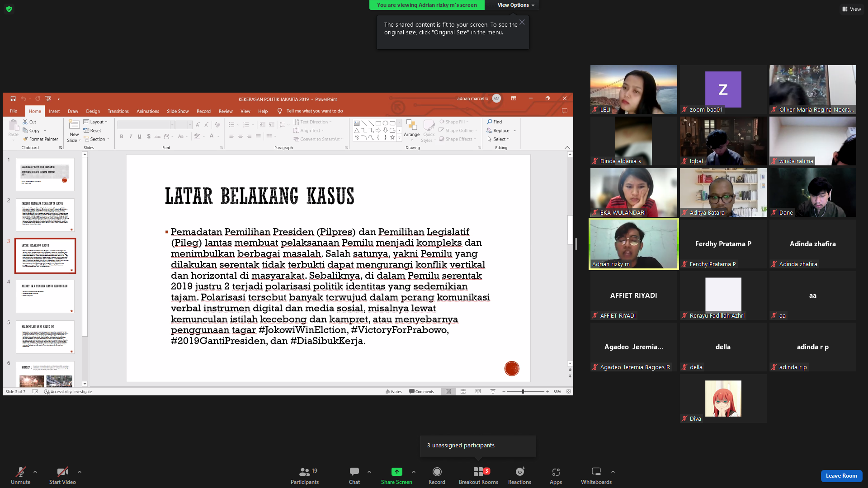Expand audio options arrow next to Unmute
The height and width of the screenshot is (488, 868).
pyautogui.click(x=35, y=472)
